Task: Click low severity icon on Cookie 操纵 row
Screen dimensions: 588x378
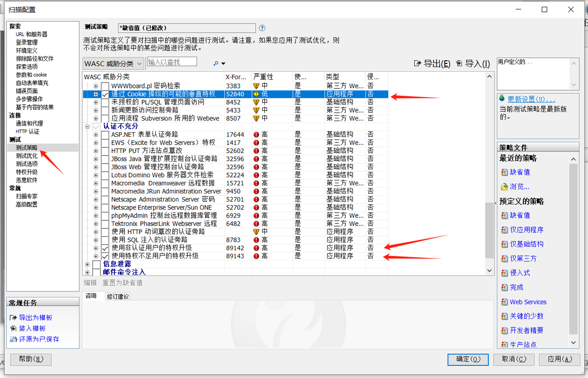Action: 256,94
